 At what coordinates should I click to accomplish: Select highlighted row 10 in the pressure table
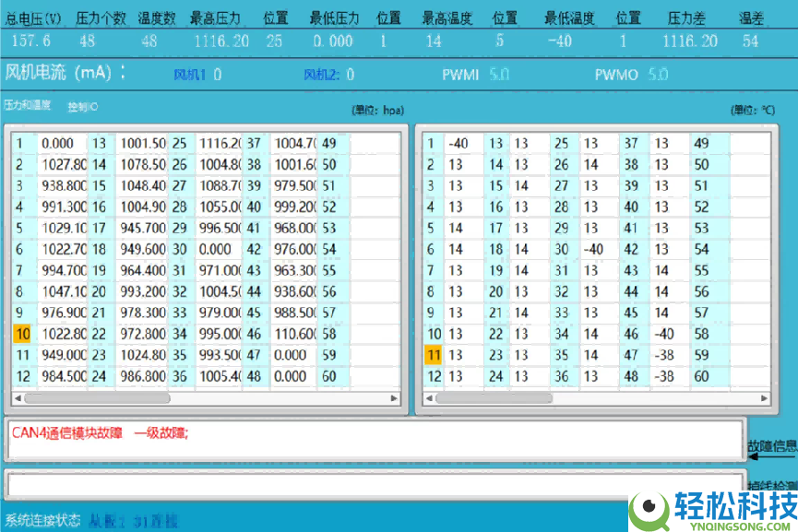21,334
